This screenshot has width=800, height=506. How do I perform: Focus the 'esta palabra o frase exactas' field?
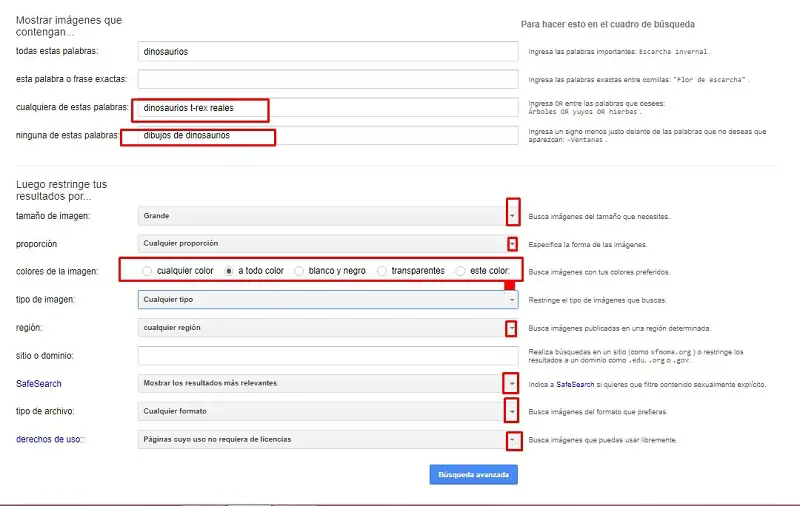tap(327, 79)
